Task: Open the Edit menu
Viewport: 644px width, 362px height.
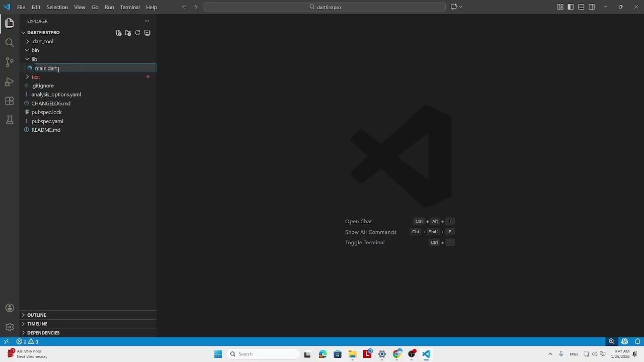Action: click(36, 7)
